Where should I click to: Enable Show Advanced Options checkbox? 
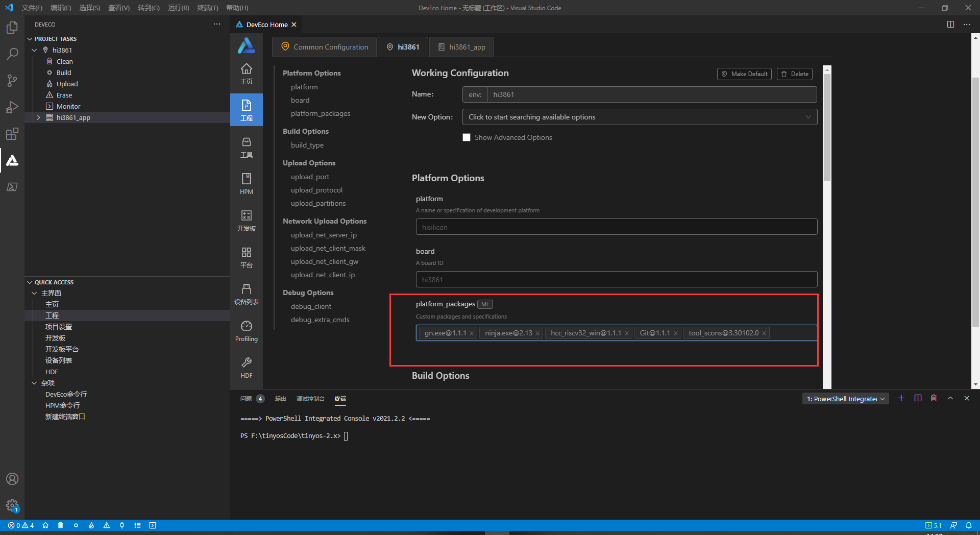467,137
